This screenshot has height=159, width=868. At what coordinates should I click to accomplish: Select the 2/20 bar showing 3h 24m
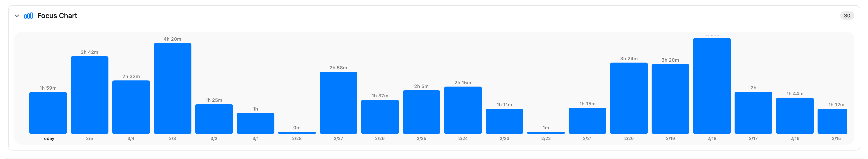tap(629, 98)
